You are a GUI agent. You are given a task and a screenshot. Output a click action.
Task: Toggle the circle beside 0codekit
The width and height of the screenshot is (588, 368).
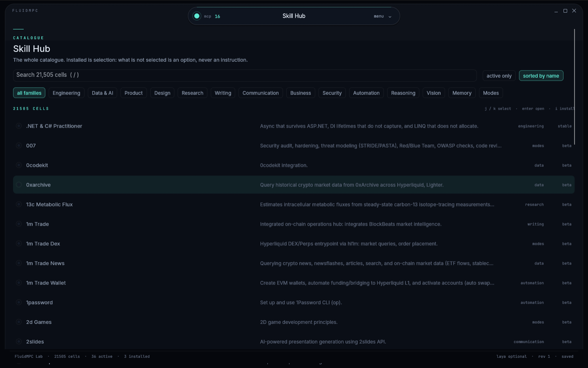(x=19, y=165)
